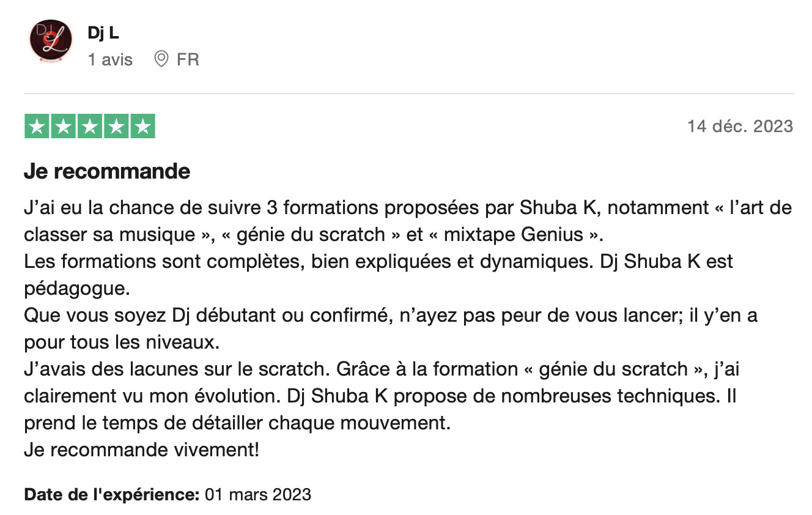Viewport: 812px width, 515px height.
Task: Click the first green rating star
Action: (x=37, y=127)
